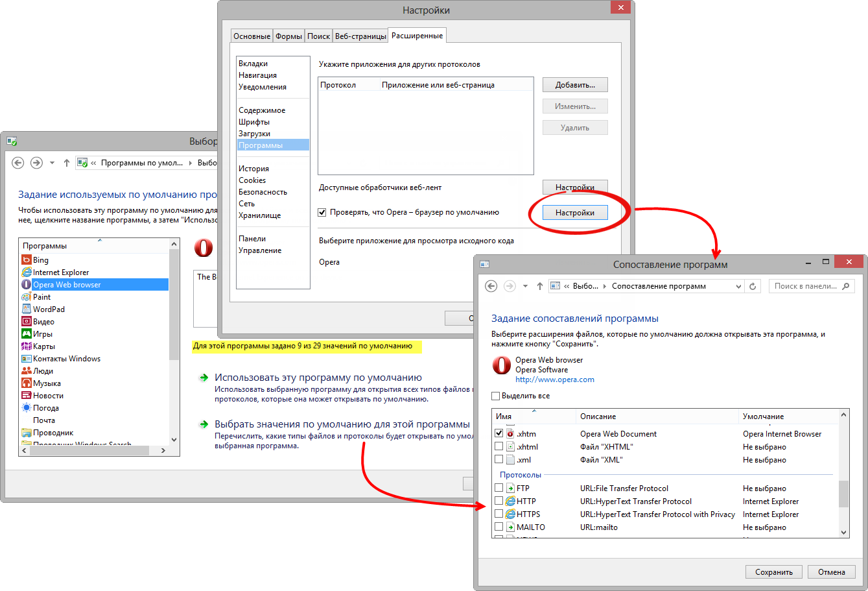
Task: Click the Контакты Windows icon
Action: click(x=27, y=359)
